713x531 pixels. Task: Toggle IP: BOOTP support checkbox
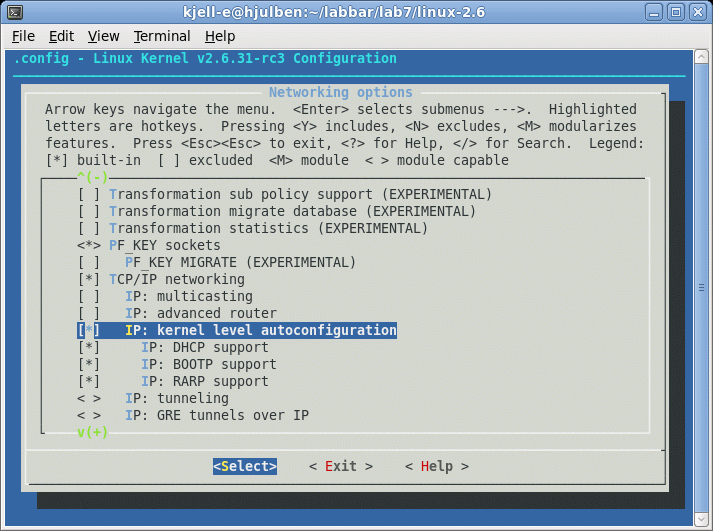pyautogui.click(x=89, y=365)
